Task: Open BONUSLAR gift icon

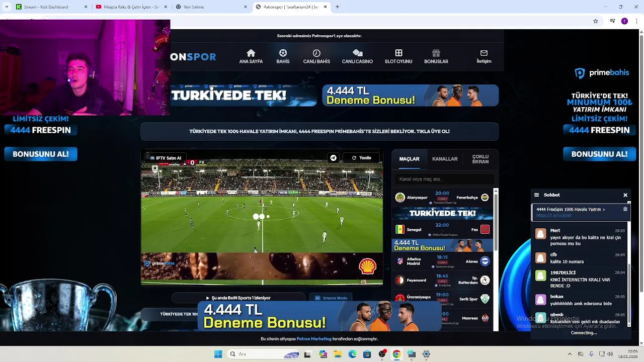Action: (436, 53)
